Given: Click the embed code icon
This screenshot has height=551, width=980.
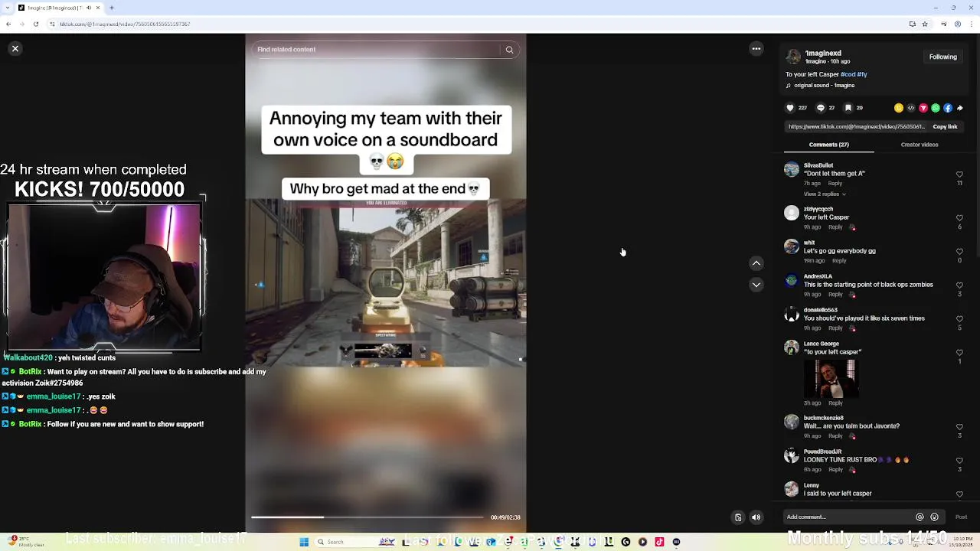Looking at the screenshot, I should click(x=911, y=108).
